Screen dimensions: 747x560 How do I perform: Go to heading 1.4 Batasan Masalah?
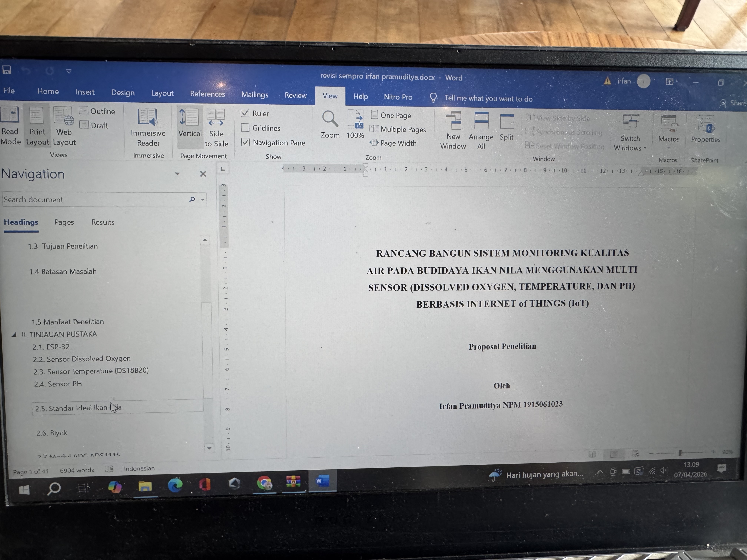point(62,271)
